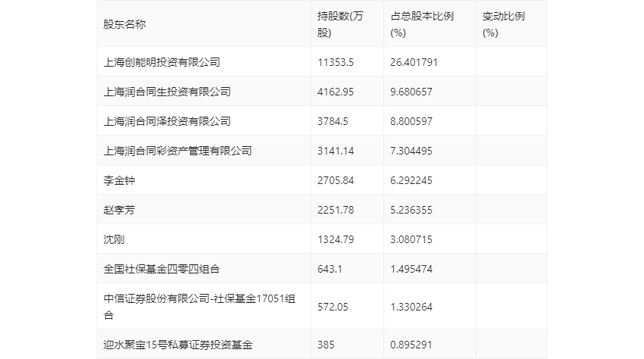Select shareholder 上海润合同生投资有限公司
This screenshot has height=359, width=644.
167,92
